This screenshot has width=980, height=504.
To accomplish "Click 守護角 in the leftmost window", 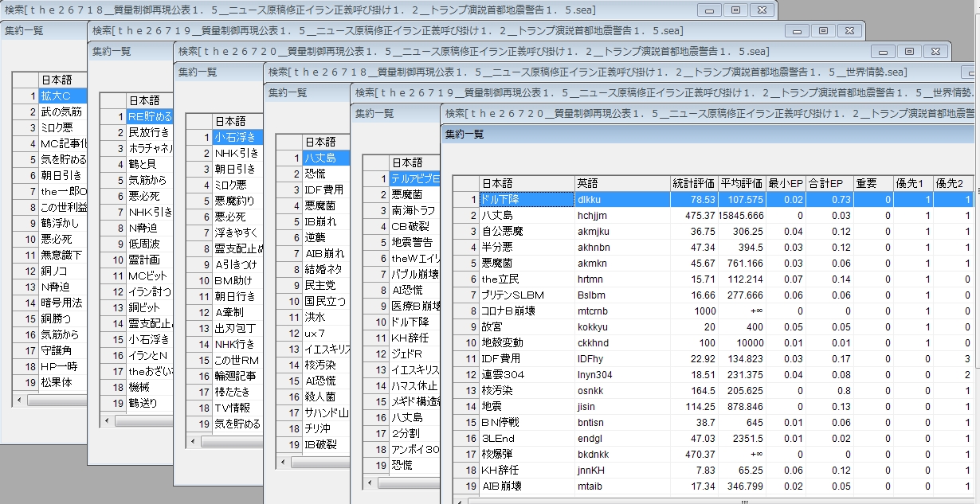I will click(x=64, y=350).
